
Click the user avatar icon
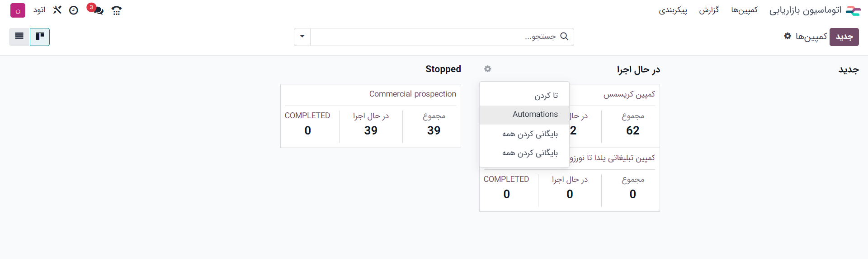click(18, 10)
